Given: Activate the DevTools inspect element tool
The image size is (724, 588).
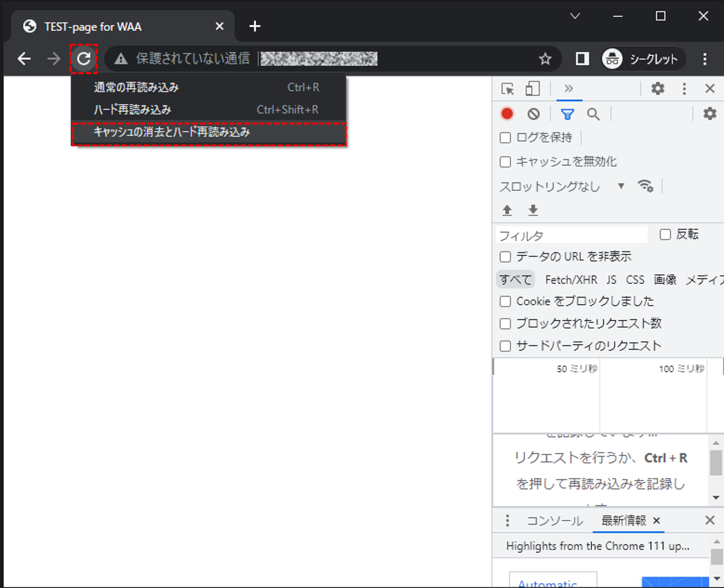Looking at the screenshot, I should pyautogui.click(x=507, y=89).
